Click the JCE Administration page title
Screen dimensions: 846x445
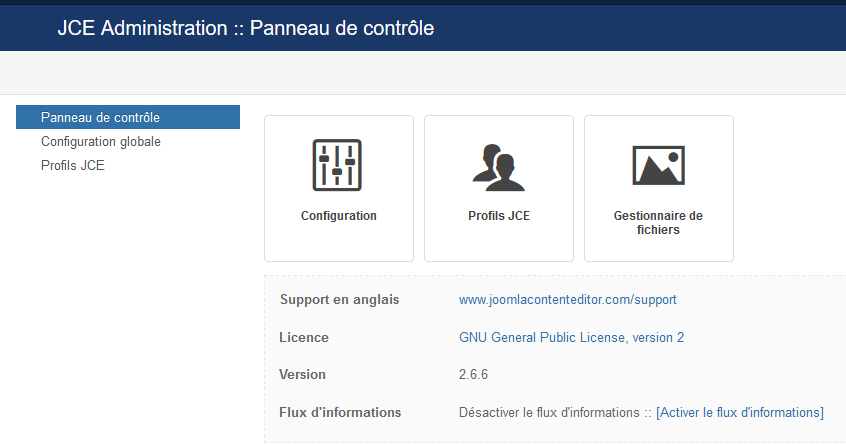245,28
